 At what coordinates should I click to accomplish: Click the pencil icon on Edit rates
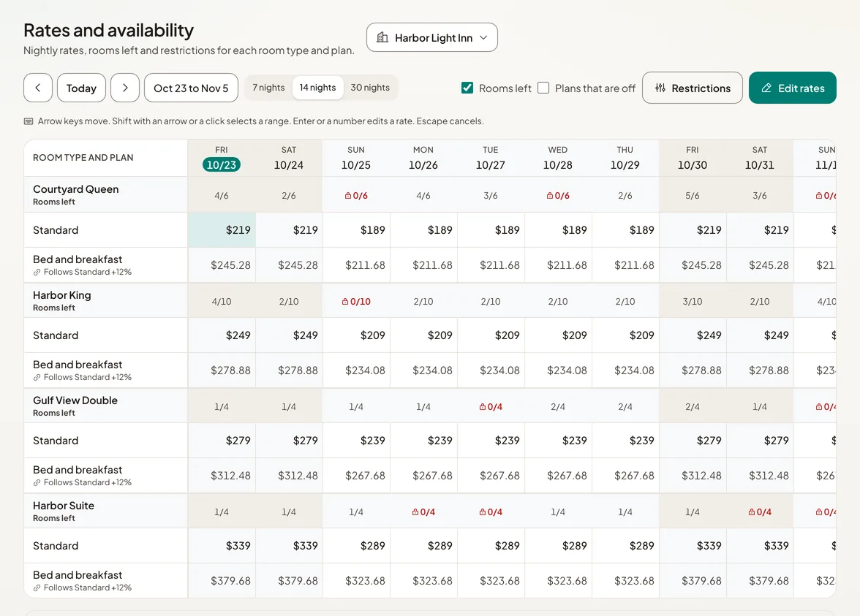pyautogui.click(x=766, y=88)
